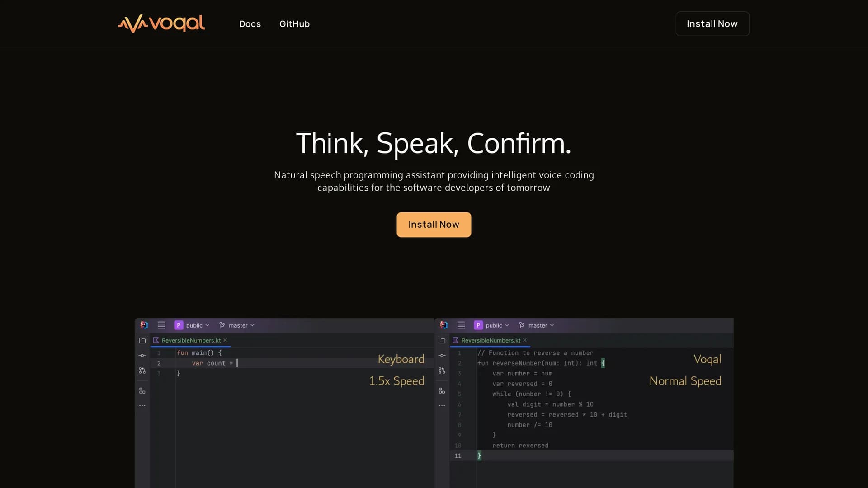Open Commit tool icon in Keyboard pane
Image resolution: width=868 pixels, height=488 pixels.
point(142,356)
